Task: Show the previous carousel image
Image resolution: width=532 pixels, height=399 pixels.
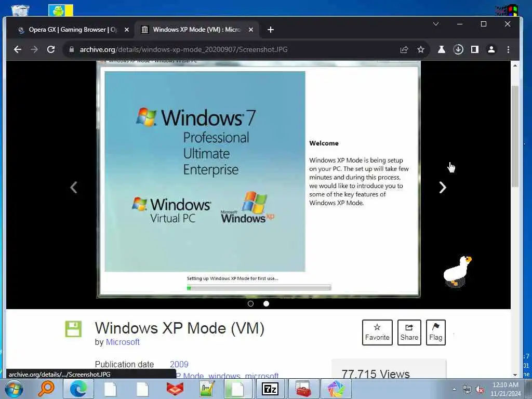Action: point(74,187)
